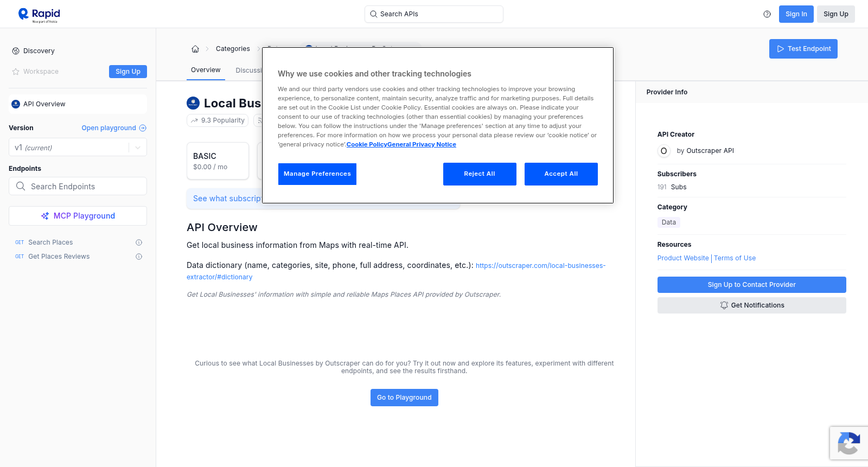Viewport: 868px width, 467px height.
Task: Click the Workspace Sign Up button
Action: 128,72
